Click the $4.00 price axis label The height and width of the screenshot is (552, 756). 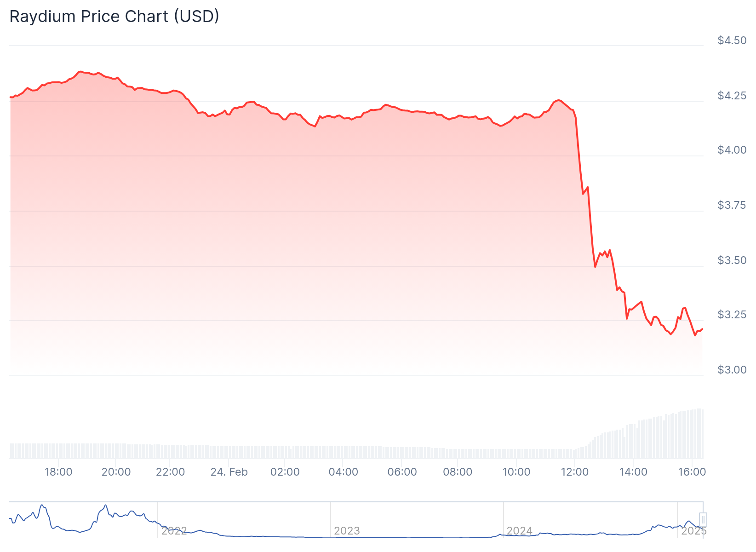tap(732, 150)
